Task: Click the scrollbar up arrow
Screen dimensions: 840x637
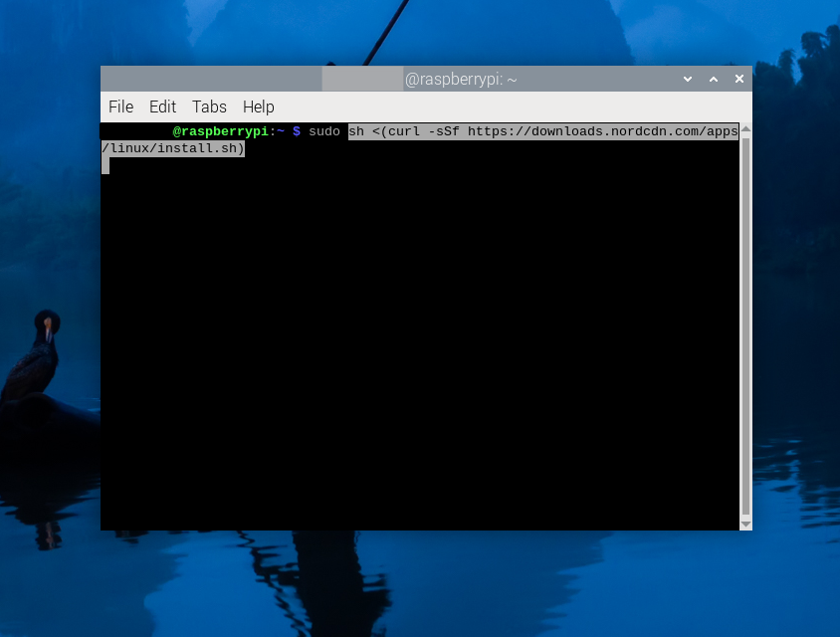Action: [x=745, y=129]
